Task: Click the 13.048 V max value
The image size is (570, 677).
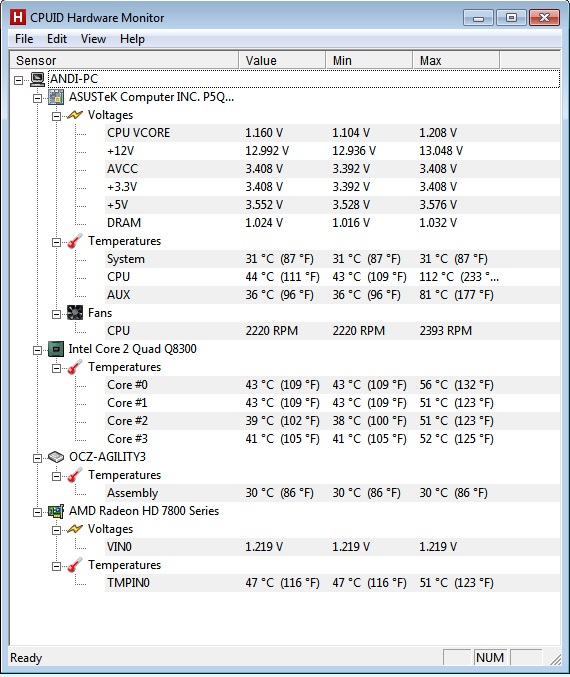Action: pyautogui.click(x=441, y=151)
